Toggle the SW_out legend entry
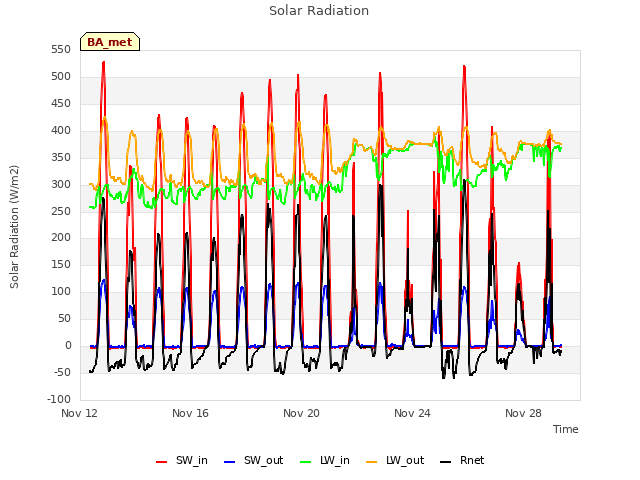Screen dimensions: 640x480 click(253, 461)
